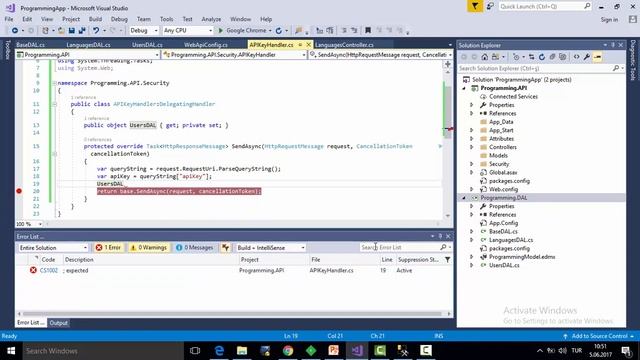Screen dimensions: 640x360
Task: Click the Show All Files icon in Solution Explorer
Action: (563, 57)
